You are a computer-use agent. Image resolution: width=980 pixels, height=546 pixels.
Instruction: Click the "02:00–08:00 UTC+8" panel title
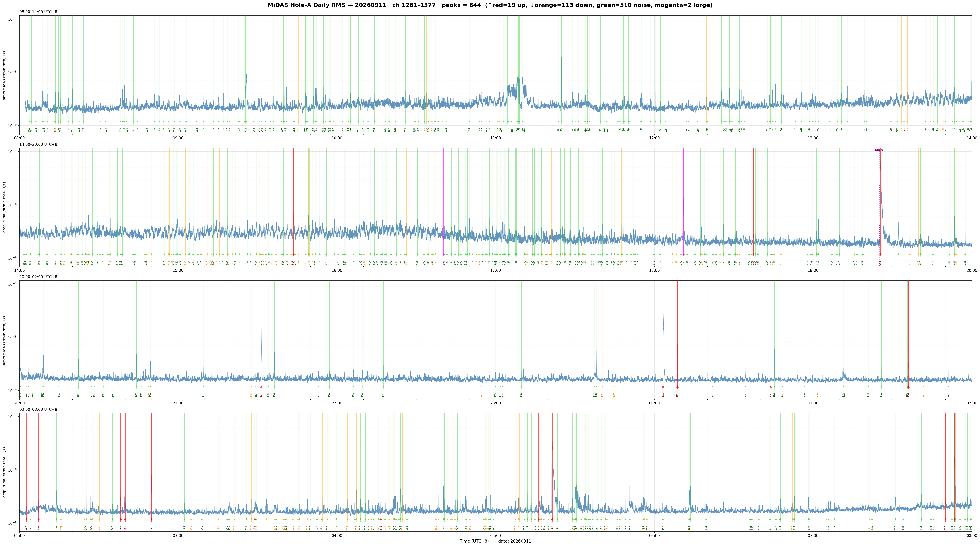pos(38,409)
